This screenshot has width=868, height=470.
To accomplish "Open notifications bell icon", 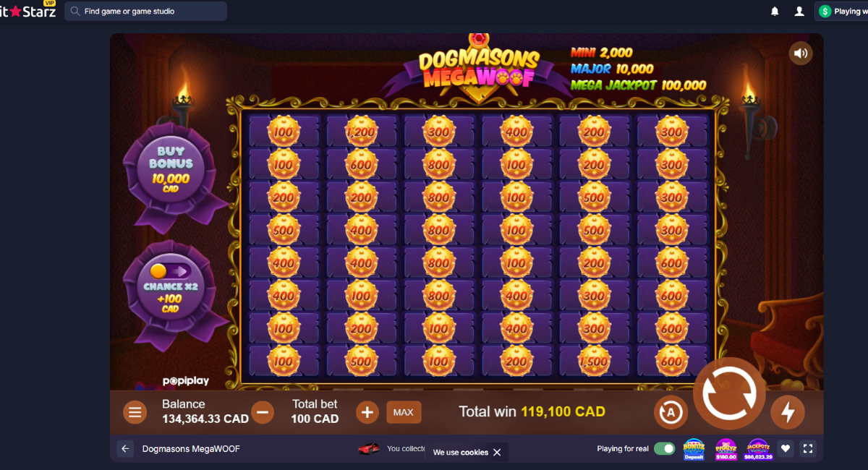I will click(775, 12).
